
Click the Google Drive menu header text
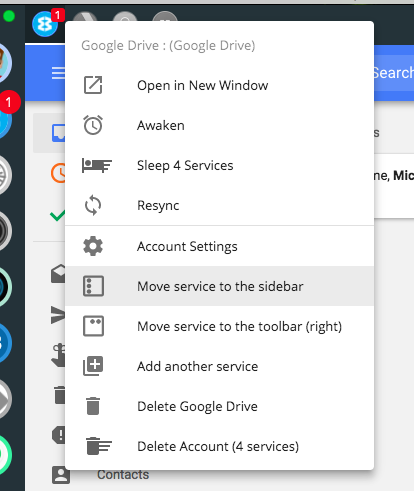[168, 45]
